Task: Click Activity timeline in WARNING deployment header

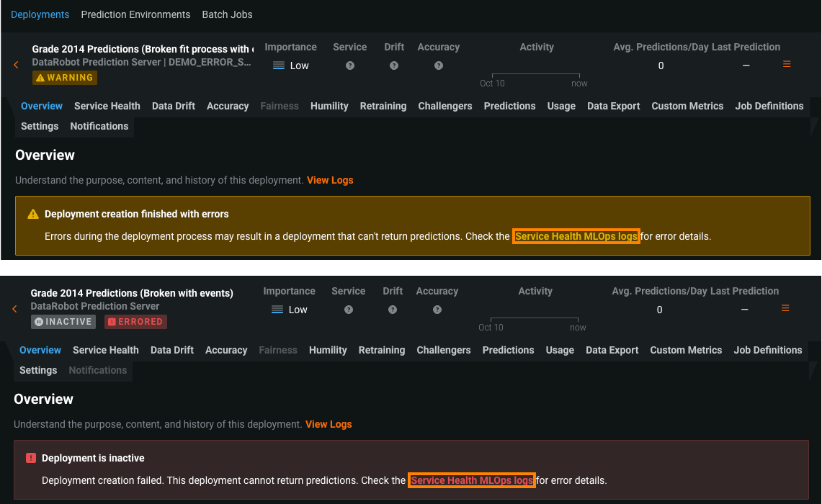Action: (x=536, y=74)
